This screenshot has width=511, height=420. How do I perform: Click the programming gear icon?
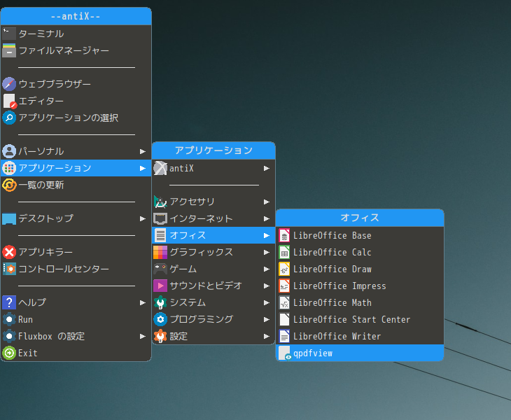pos(160,319)
